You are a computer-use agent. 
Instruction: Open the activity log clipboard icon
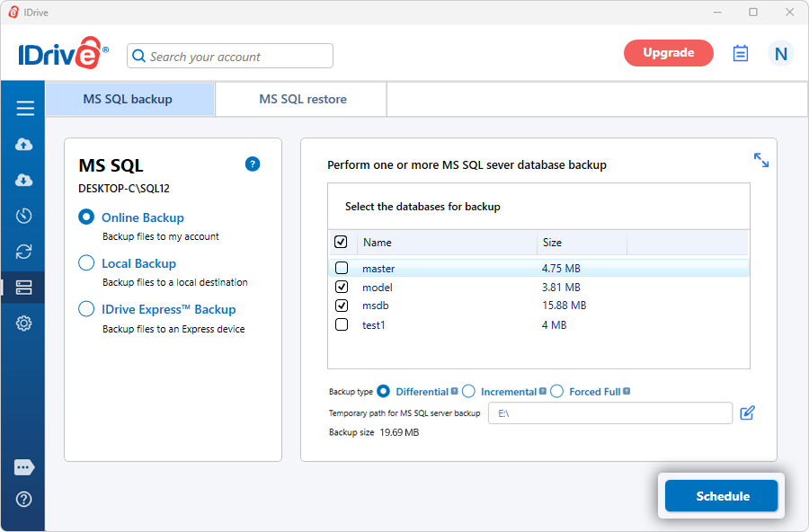tap(741, 53)
